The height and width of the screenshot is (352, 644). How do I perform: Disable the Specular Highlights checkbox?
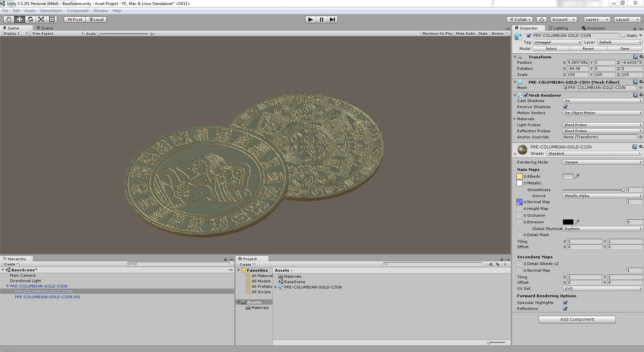point(565,303)
